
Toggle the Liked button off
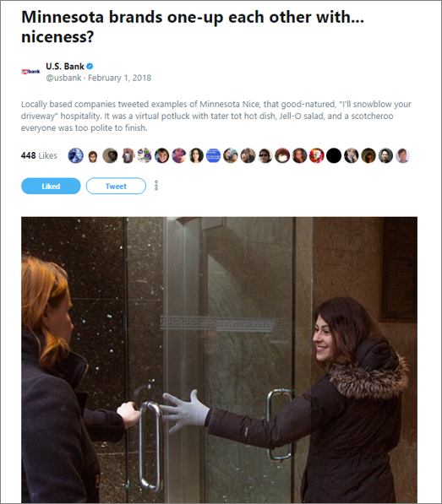click(x=51, y=186)
